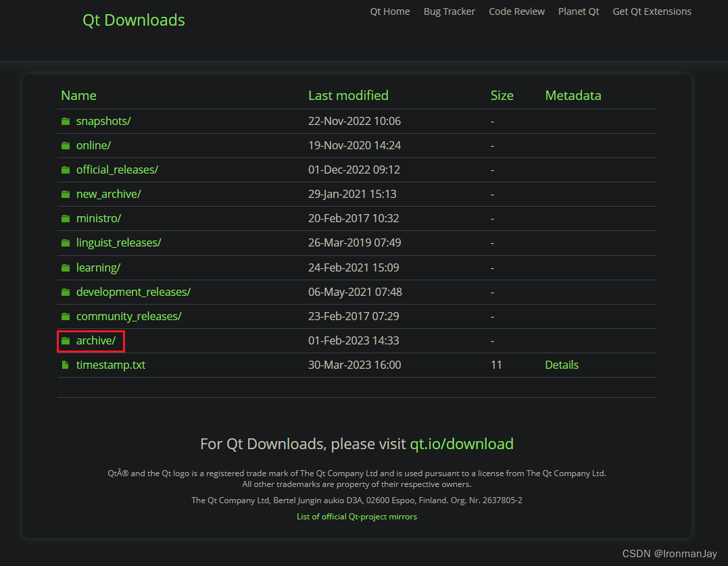Click the ministro/ folder icon

[66, 219]
